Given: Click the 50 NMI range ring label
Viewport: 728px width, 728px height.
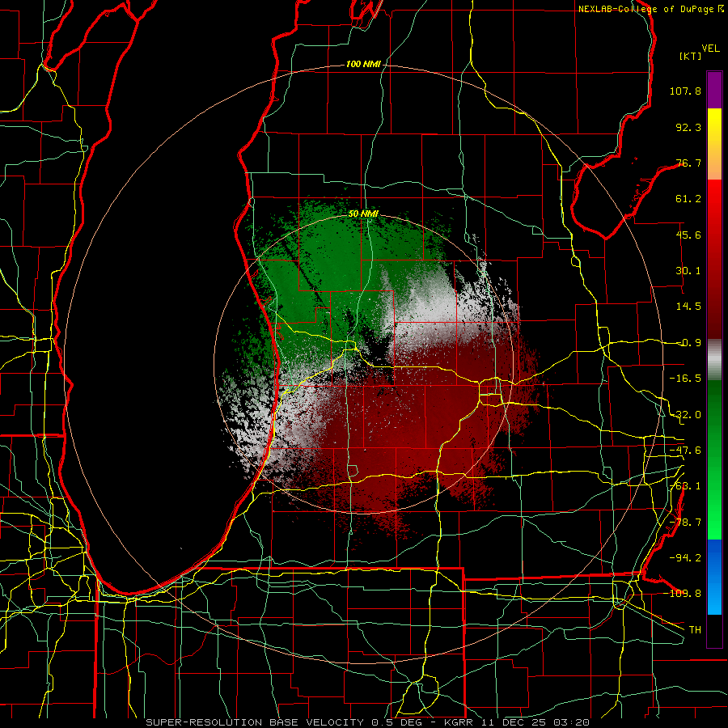Looking at the screenshot, I should coord(363,214).
